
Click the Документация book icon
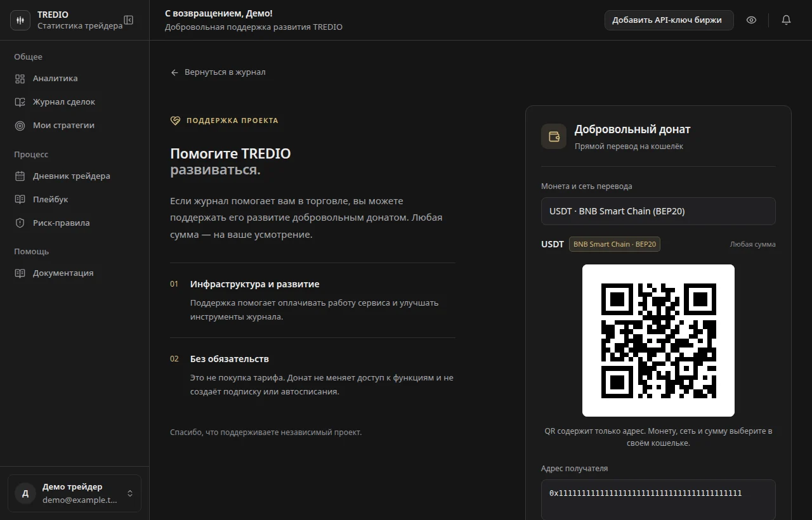tap(20, 273)
